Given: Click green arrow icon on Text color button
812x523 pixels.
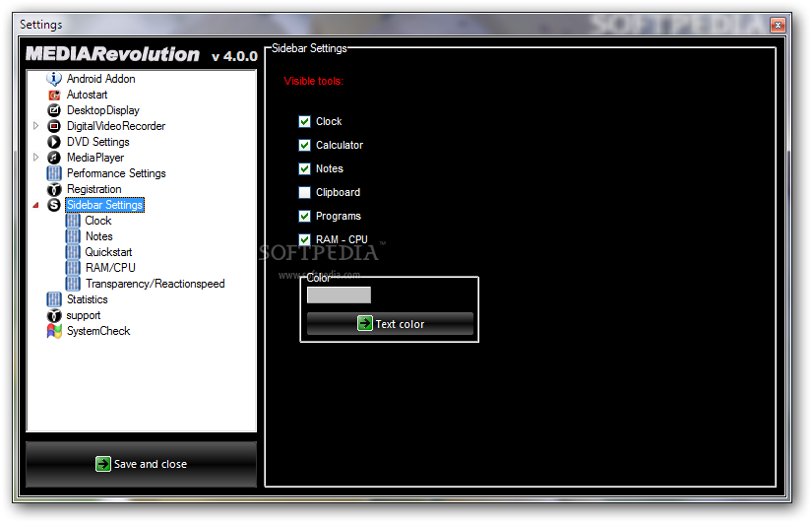Looking at the screenshot, I should [364, 323].
